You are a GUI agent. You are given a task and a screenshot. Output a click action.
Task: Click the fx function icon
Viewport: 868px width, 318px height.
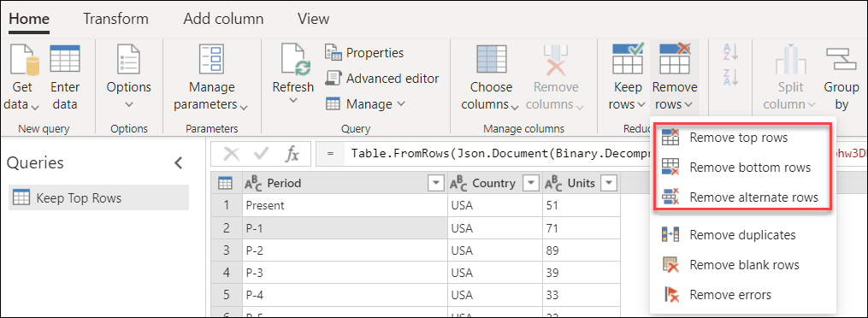(292, 155)
